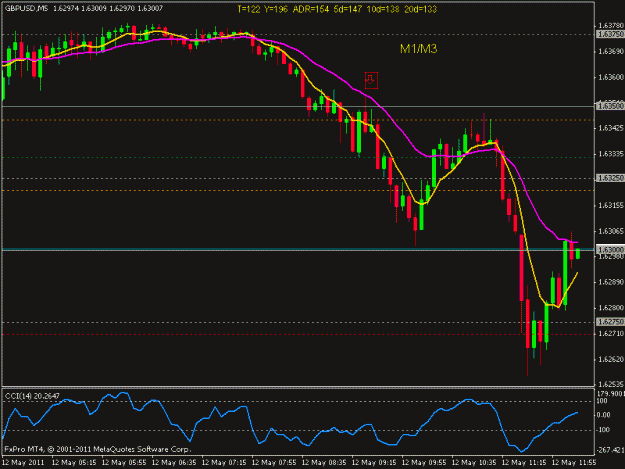Click the highlighted 1.63790 price label
The image size is (625, 469).
(x=610, y=35)
